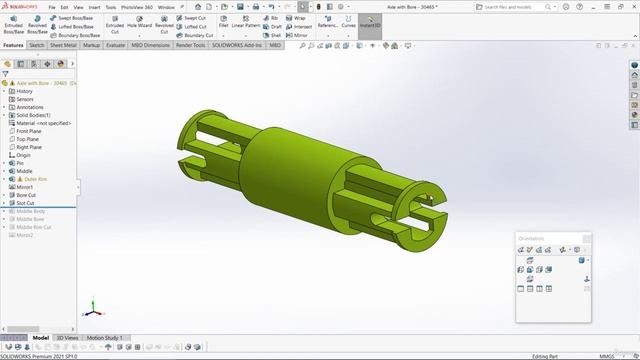Screen dimensions: 640x360
Task: Select single view in Orientation panel
Action: pyautogui.click(x=520, y=289)
